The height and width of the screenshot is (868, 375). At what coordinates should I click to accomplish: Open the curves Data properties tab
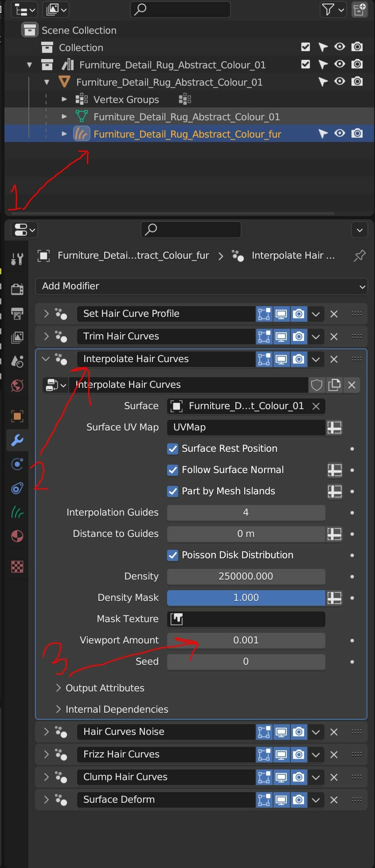(17, 512)
